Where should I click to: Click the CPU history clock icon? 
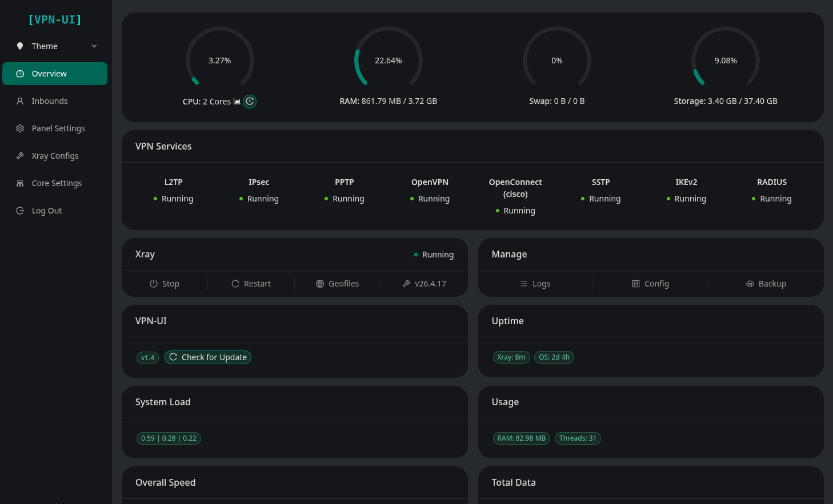pyautogui.click(x=250, y=102)
